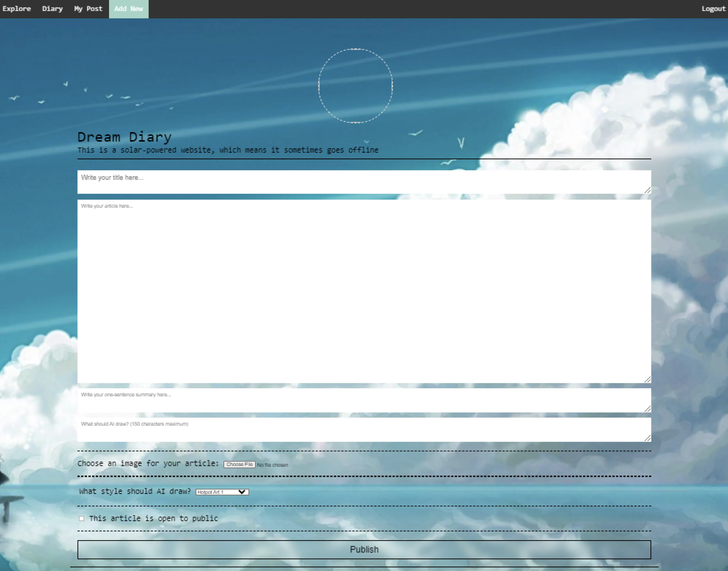Open the Explore page
The height and width of the screenshot is (571, 728).
(16, 9)
